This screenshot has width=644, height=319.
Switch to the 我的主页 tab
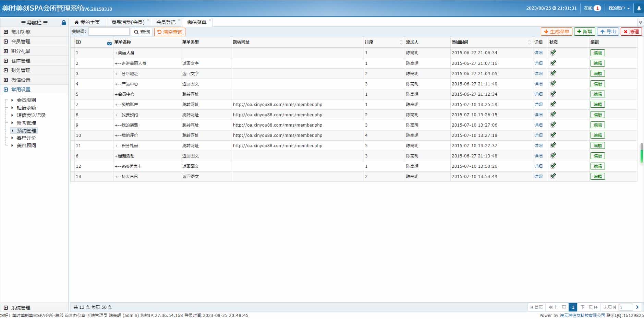(87, 22)
